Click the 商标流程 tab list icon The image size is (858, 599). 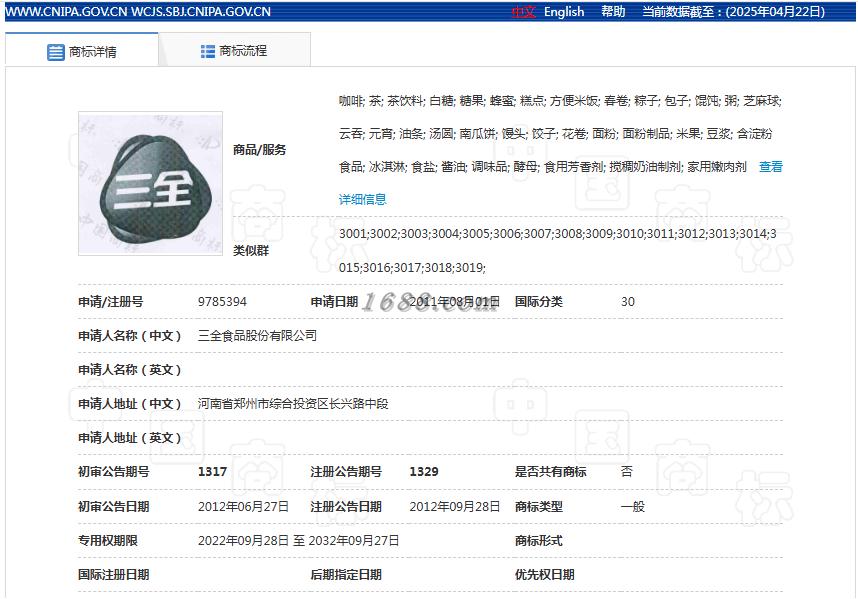(x=207, y=51)
